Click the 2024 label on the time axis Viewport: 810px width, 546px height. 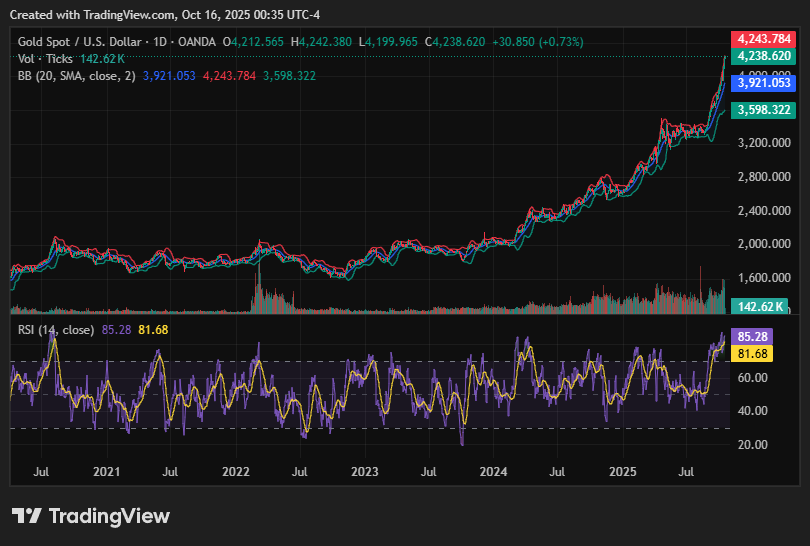point(493,470)
